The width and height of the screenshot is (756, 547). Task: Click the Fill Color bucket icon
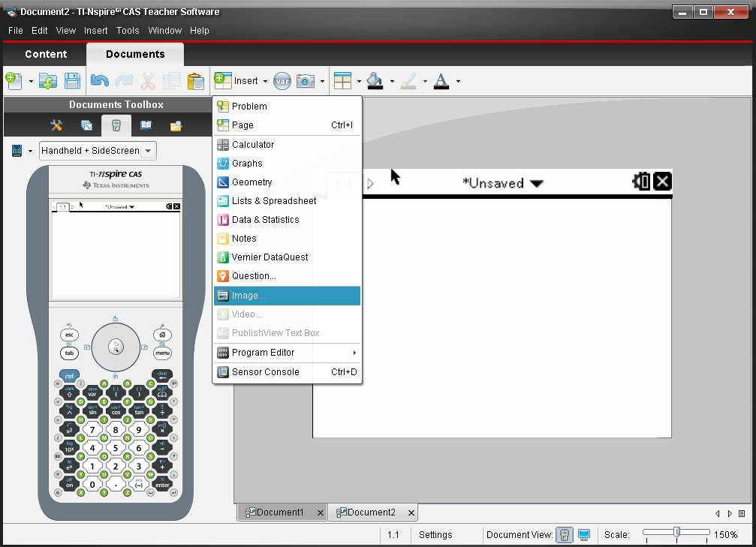[x=375, y=81]
